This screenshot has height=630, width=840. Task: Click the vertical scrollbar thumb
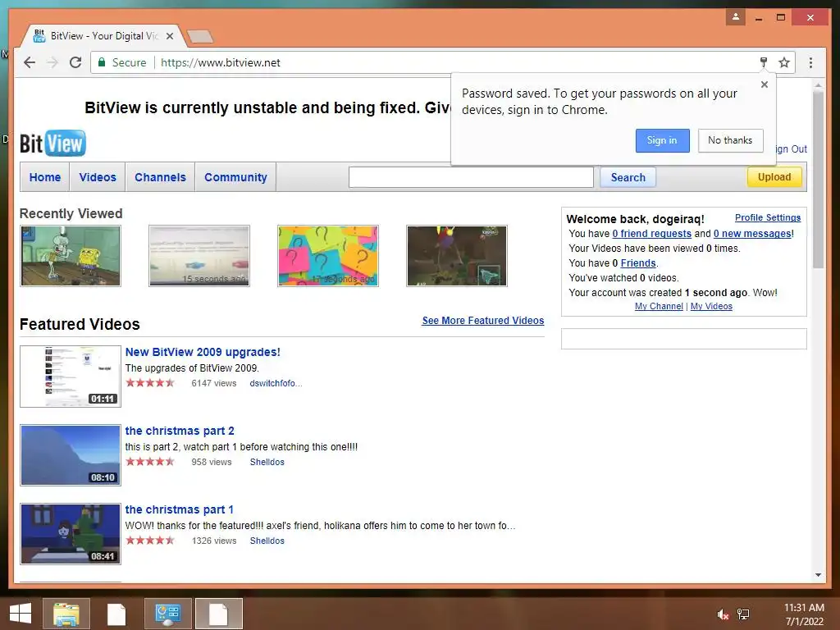click(818, 180)
